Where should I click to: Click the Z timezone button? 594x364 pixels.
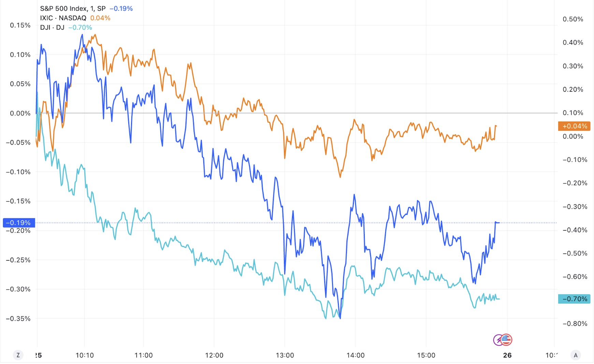tap(18, 355)
